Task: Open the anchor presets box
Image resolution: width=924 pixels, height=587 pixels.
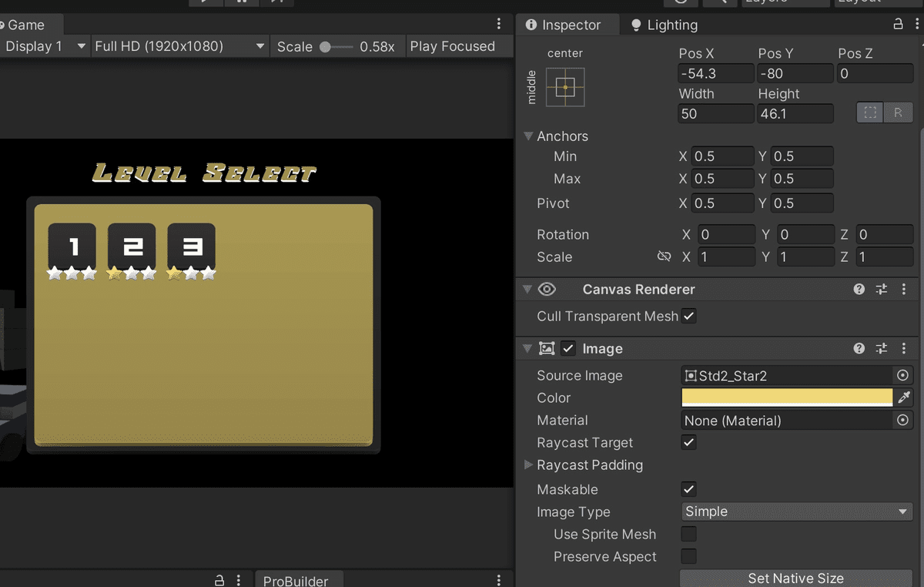Action: [x=565, y=87]
